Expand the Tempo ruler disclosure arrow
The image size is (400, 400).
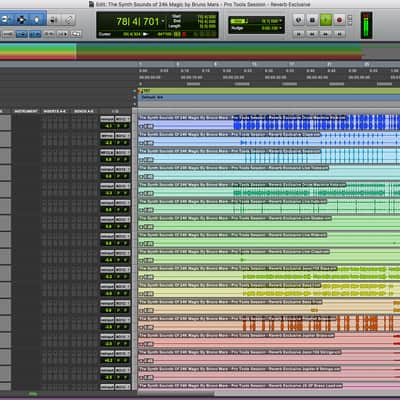pyautogui.click(x=135, y=97)
